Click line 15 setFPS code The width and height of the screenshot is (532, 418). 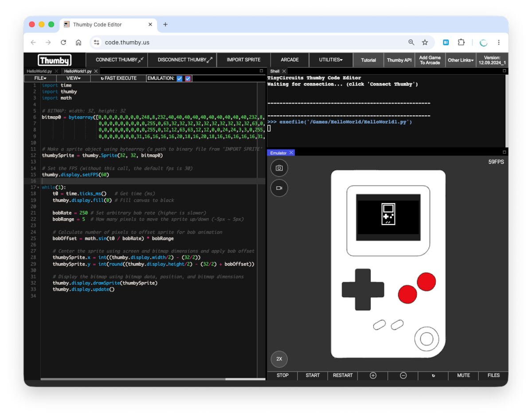pyautogui.click(x=75, y=175)
